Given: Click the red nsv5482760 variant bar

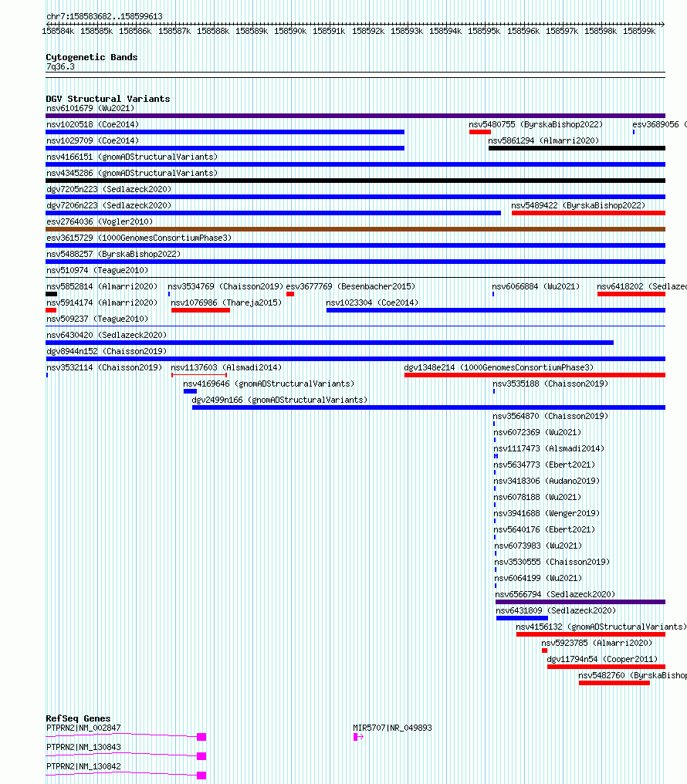Looking at the screenshot, I should pyautogui.click(x=614, y=683).
